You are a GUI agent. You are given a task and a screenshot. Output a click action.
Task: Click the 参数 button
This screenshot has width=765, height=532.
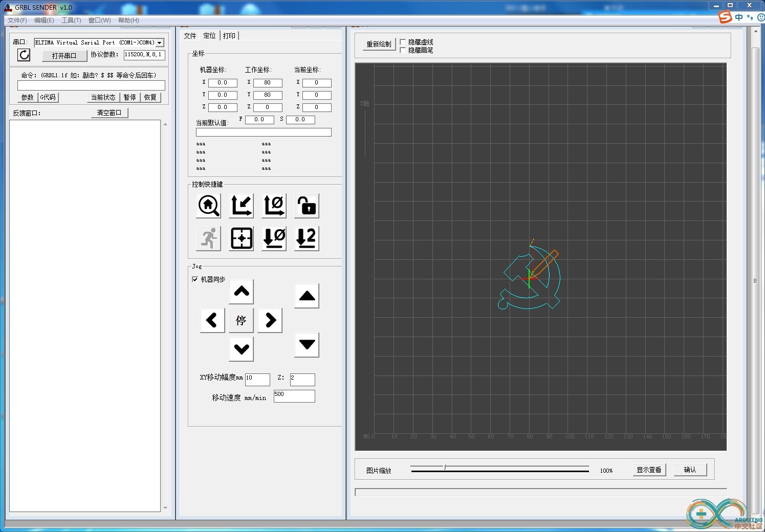(x=28, y=97)
